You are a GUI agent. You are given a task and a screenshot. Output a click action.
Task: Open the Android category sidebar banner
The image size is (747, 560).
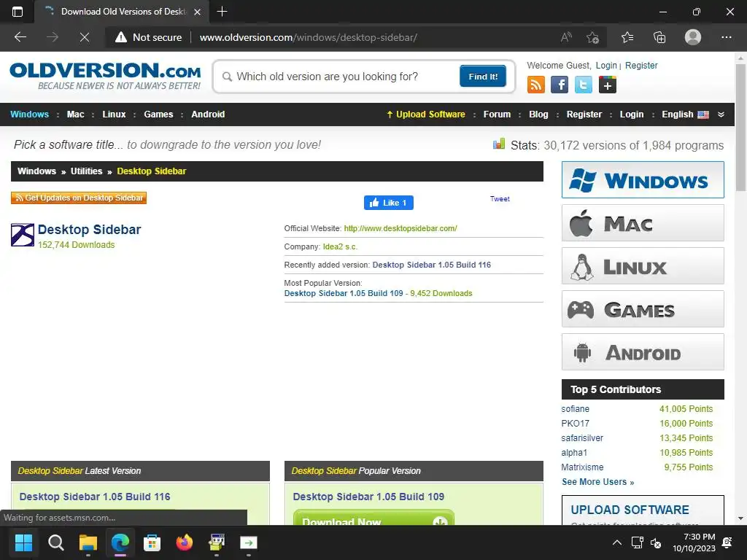point(642,352)
